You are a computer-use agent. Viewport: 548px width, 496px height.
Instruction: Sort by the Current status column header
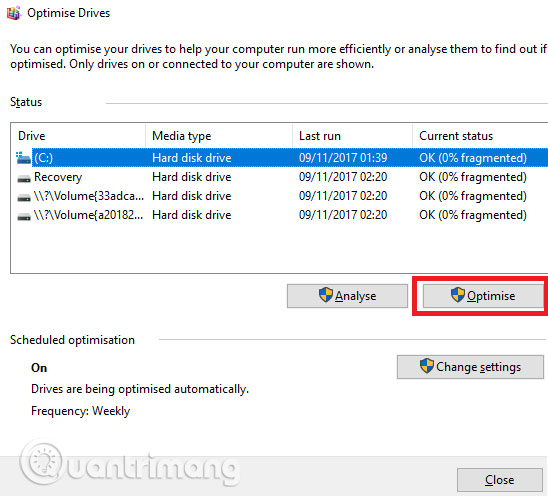pos(456,136)
